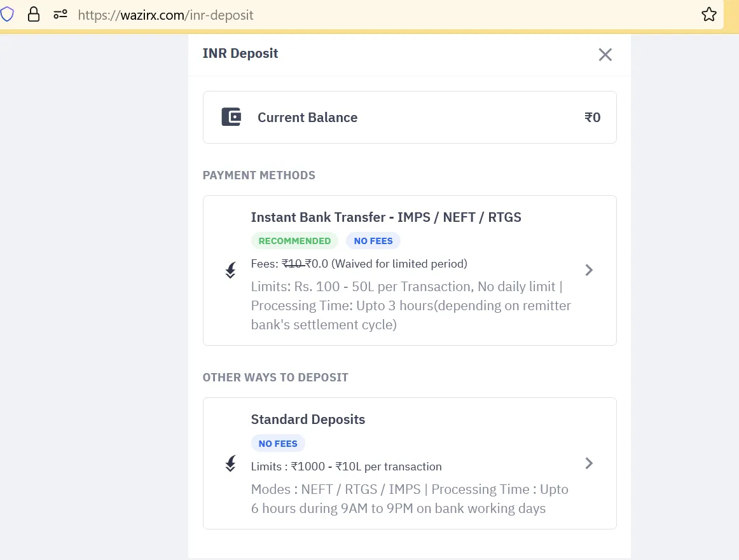Screen dimensions: 739x560
Task: Open site permissions icon in address bar
Action: pos(60,14)
